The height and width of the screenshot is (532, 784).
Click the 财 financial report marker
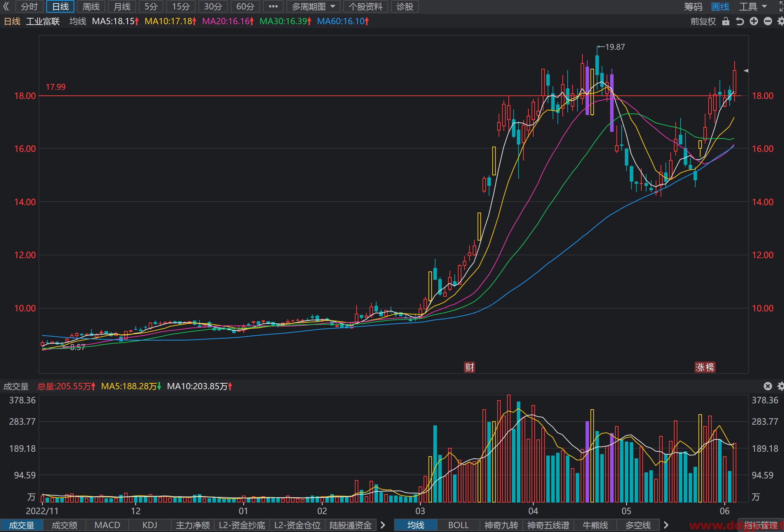(x=469, y=367)
